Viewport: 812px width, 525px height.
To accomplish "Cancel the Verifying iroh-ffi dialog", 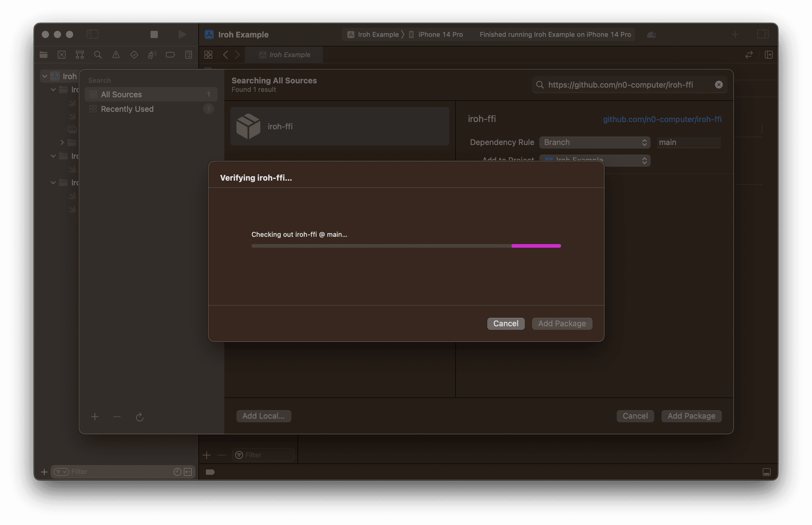I will (x=506, y=324).
